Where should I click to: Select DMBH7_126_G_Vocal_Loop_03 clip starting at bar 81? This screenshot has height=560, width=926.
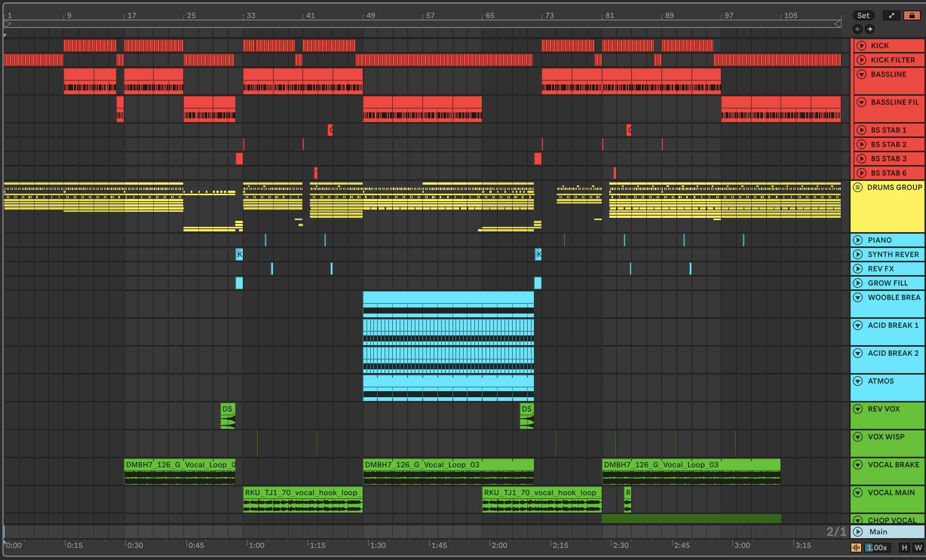click(x=691, y=471)
